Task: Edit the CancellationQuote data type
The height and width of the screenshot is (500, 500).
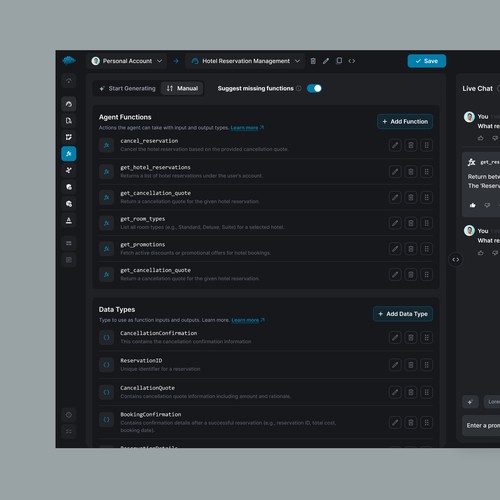Action: (395, 392)
